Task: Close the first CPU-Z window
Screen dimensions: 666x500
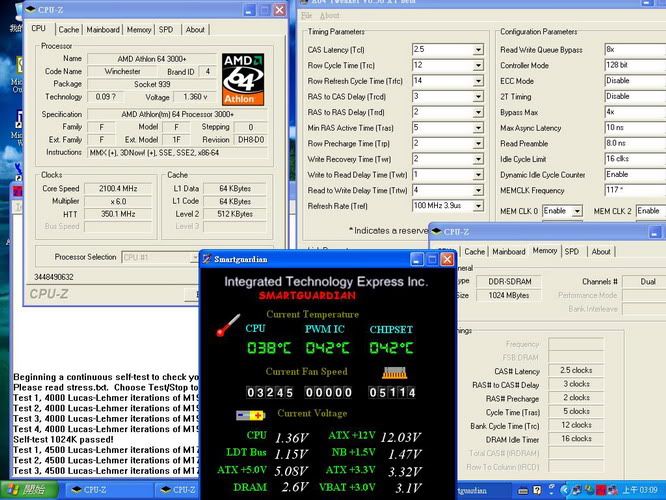Action: click(x=279, y=10)
